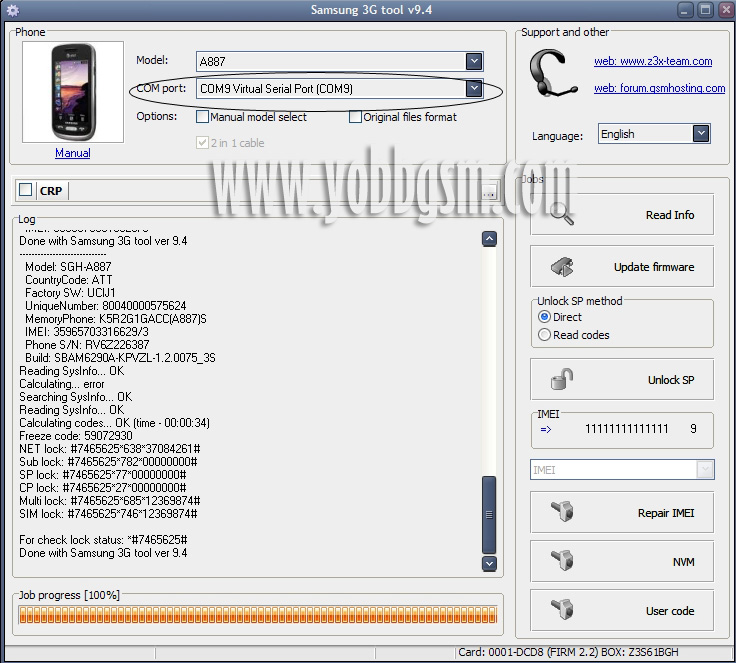
Task: Click the log scroll down arrow
Action: (489, 563)
